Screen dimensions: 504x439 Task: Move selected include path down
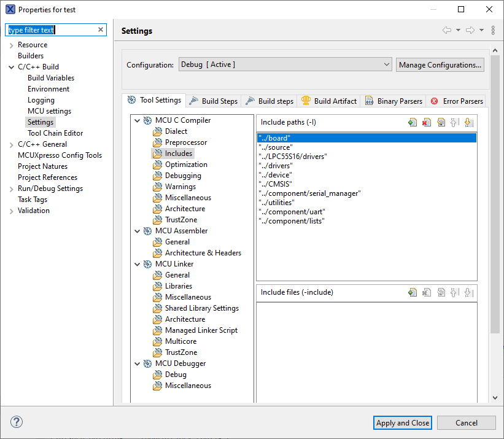point(468,122)
